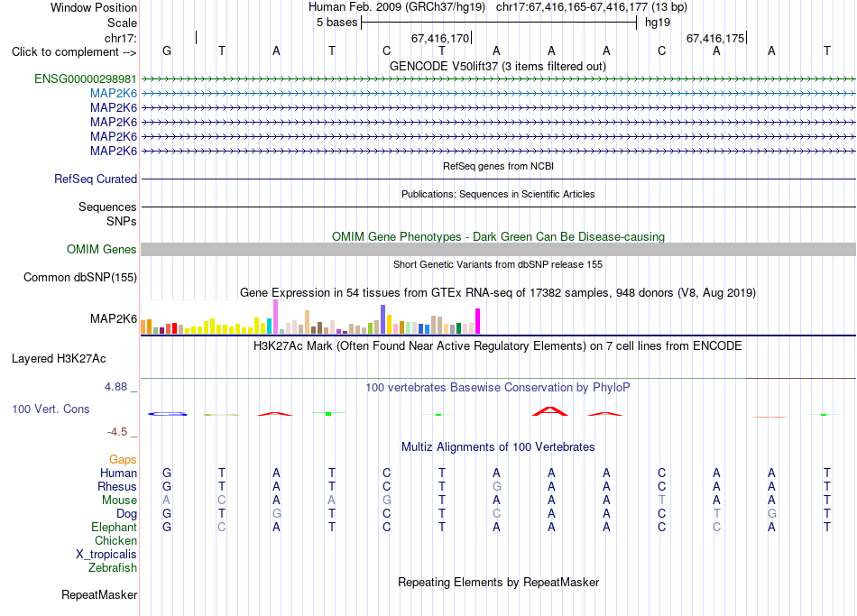Click 'Short Genetic Variants from dbSNP' title
This screenshot has height=616, width=857.
pyautogui.click(x=498, y=264)
